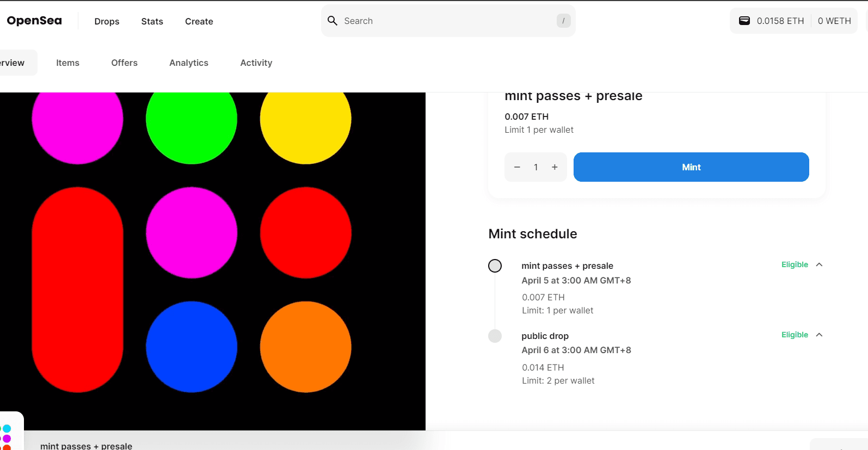The image size is (868, 450).
Task: Click the search magnifier icon
Action: pyautogui.click(x=333, y=21)
